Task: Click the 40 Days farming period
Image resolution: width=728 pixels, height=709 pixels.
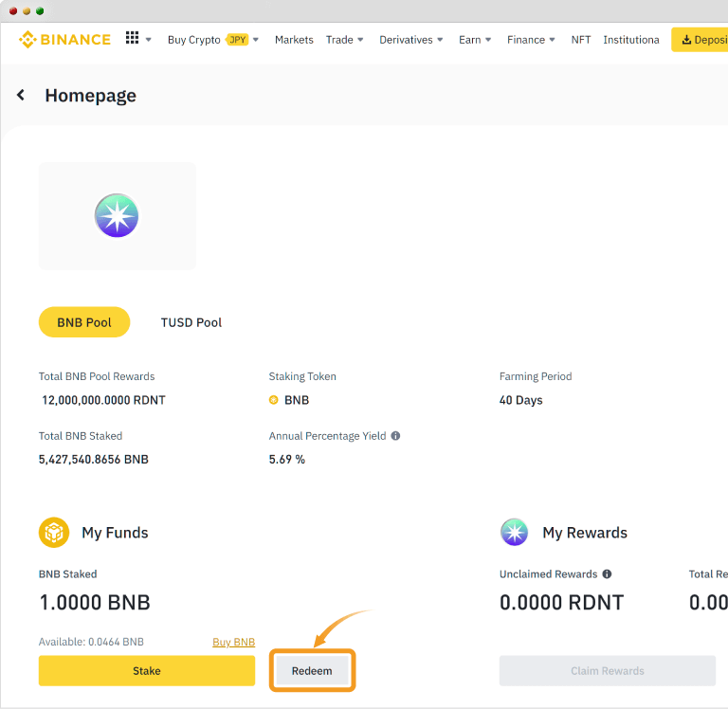Action: click(521, 400)
